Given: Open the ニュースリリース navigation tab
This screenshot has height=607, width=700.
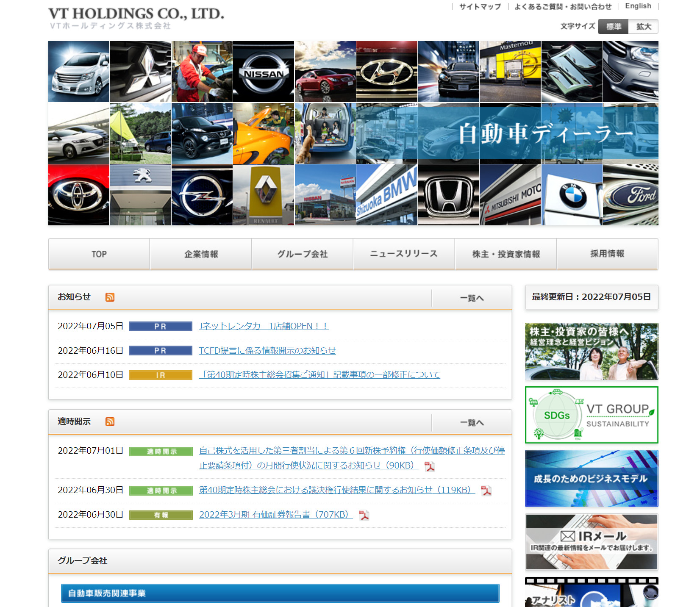Looking at the screenshot, I should (x=404, y=254).
